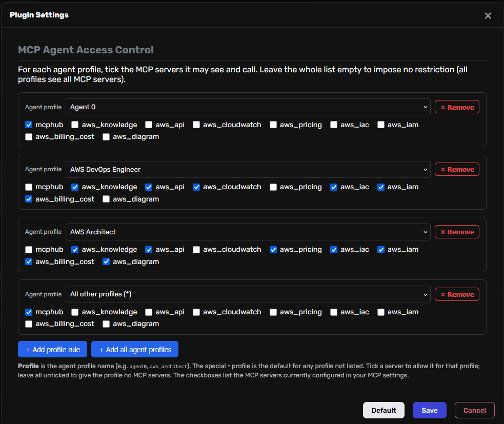Enable mcphub for AWS DevOps Engineer
504x424 pixels.
click(x=29, y=187)
